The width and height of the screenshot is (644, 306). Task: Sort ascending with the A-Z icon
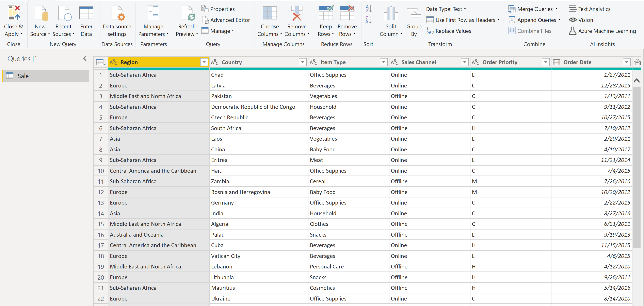[369, 9]
